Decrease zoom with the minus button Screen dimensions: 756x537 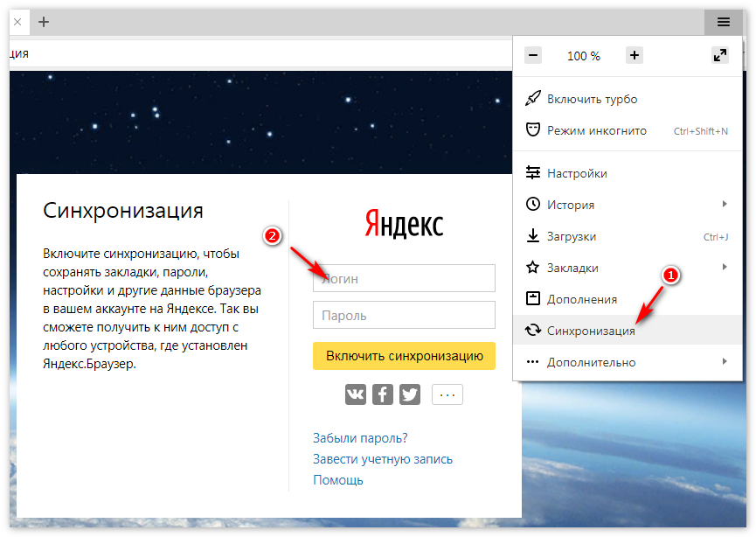[533, 55]
